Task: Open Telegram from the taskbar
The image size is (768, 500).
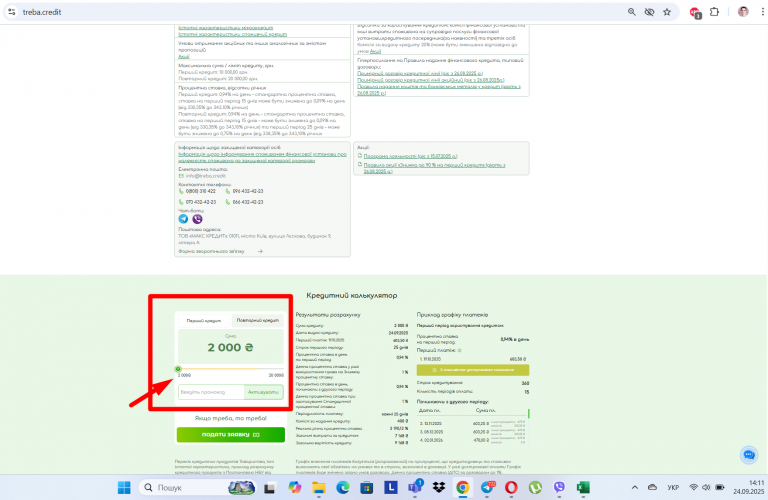Action: (487, 487)
